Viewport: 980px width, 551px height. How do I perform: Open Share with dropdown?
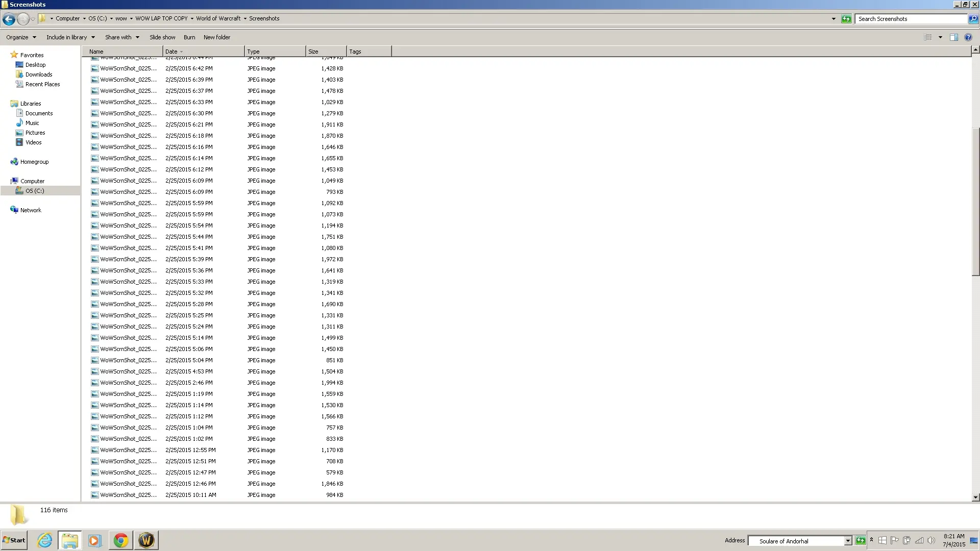[x=122, y=37]
